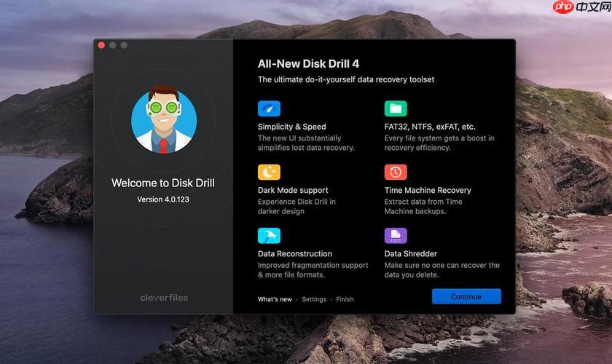Close the Disk Drill welcome window
The image size is (612, 364).
click(102, 45)
